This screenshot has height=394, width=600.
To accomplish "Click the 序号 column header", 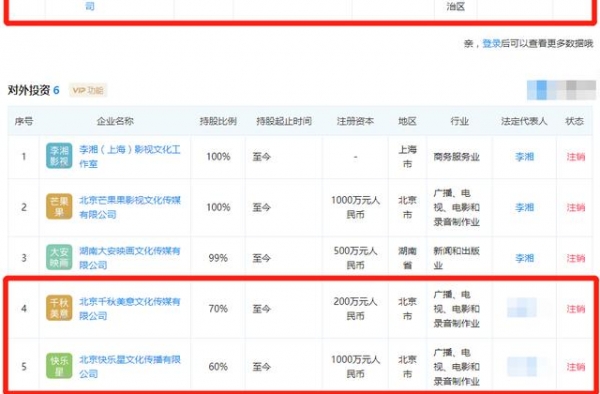I will 24,121.
